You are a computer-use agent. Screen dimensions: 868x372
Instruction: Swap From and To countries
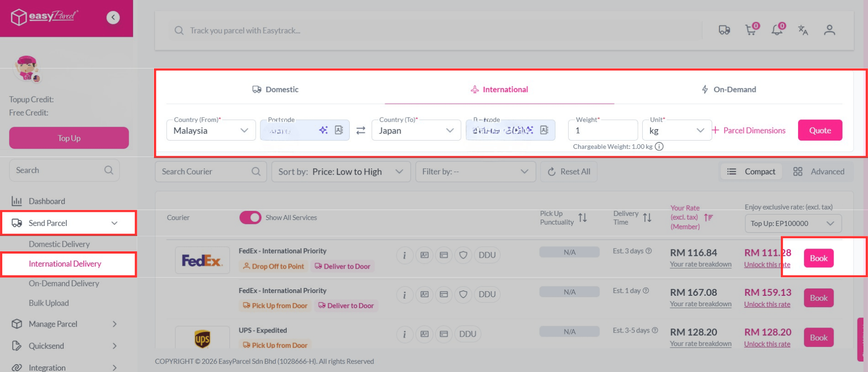click(361, 131)
